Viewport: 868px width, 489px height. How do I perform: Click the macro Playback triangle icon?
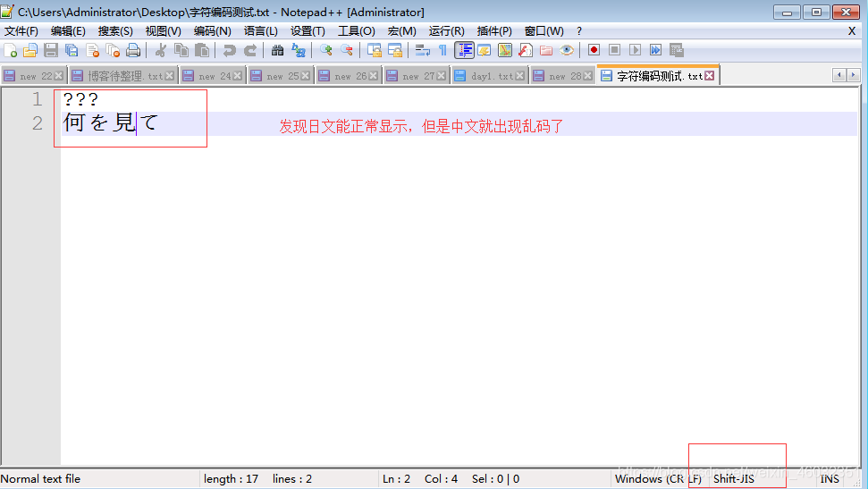tap(635, 50)
